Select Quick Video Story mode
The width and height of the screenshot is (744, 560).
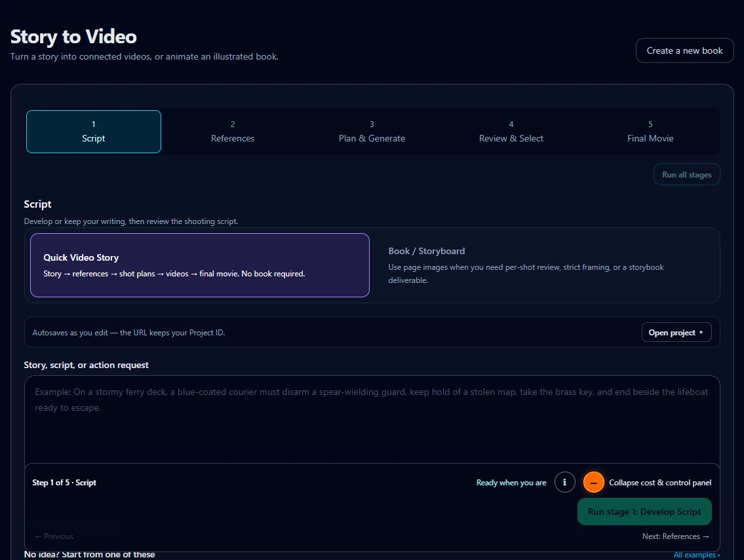click(x=200, y=265)
